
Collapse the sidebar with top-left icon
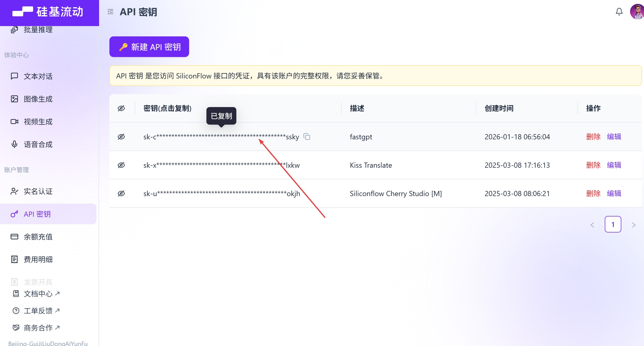(110, 12)
